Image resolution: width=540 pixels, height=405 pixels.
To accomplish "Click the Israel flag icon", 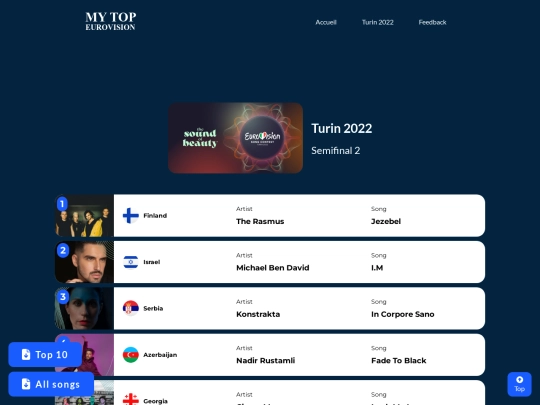I will click(131, 262).
